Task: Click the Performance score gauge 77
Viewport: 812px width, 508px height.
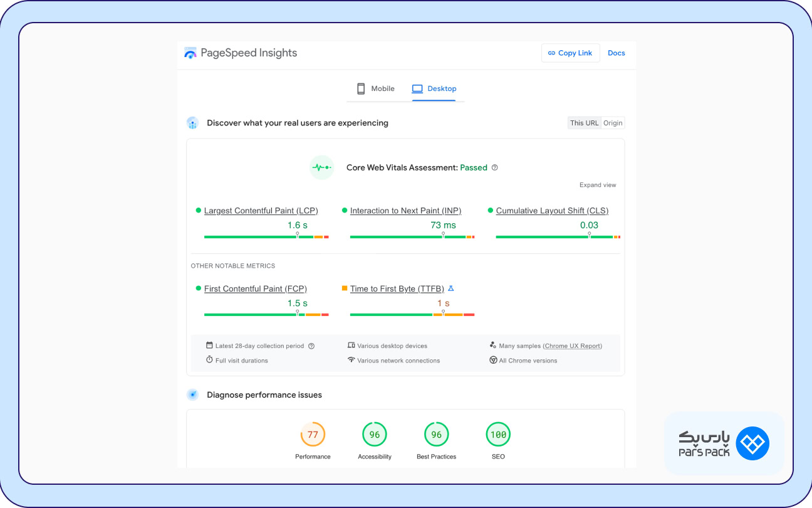Action: click(313, 435)
